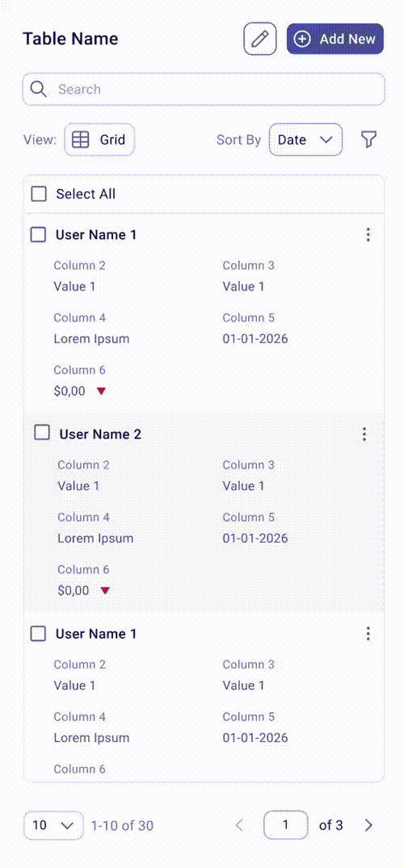
Task: Click the grid table icon in view button
Action: click(x=80, y=140)
